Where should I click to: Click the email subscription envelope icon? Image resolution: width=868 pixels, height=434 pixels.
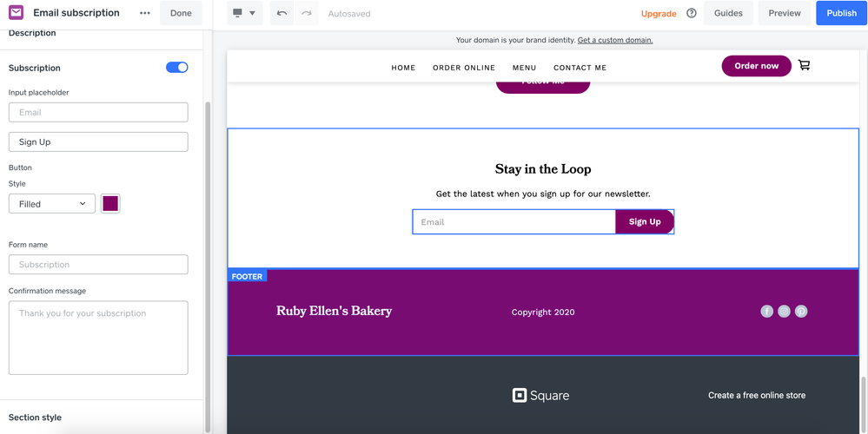point(16,13)
